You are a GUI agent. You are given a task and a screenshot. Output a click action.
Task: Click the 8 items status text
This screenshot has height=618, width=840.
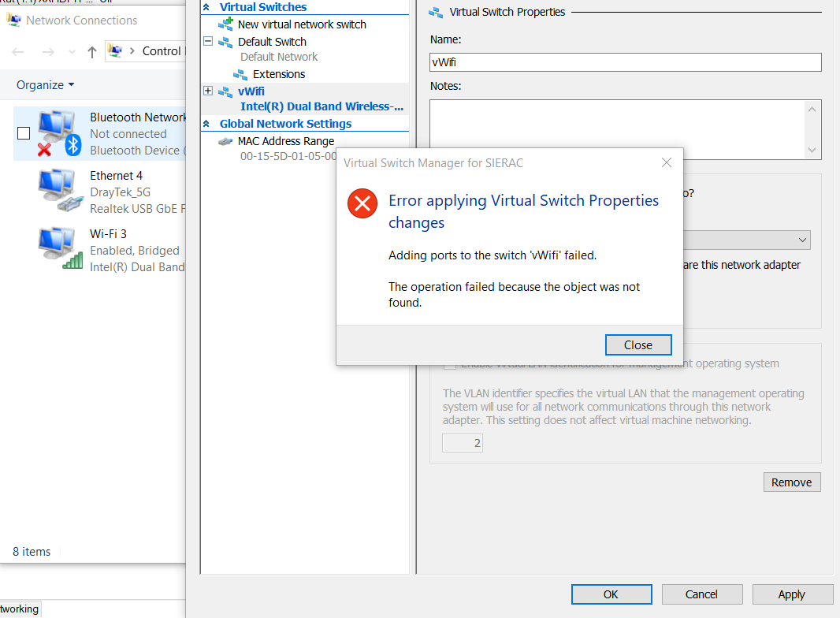32,552
